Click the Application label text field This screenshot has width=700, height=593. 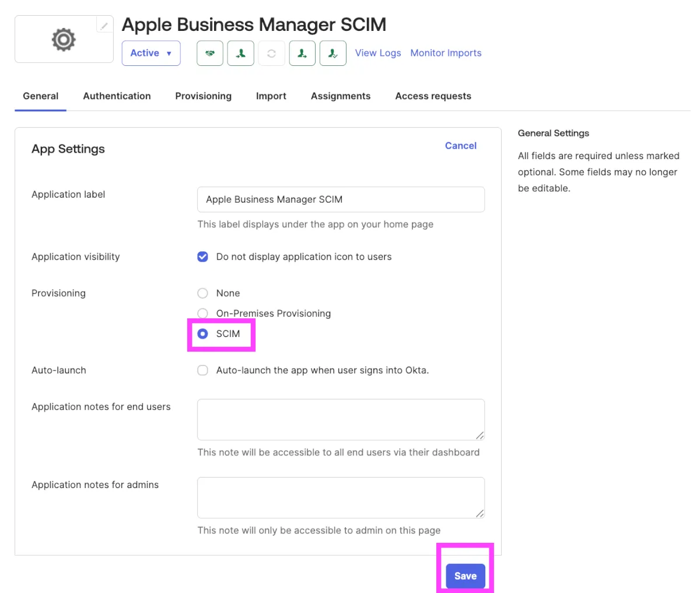341,199
